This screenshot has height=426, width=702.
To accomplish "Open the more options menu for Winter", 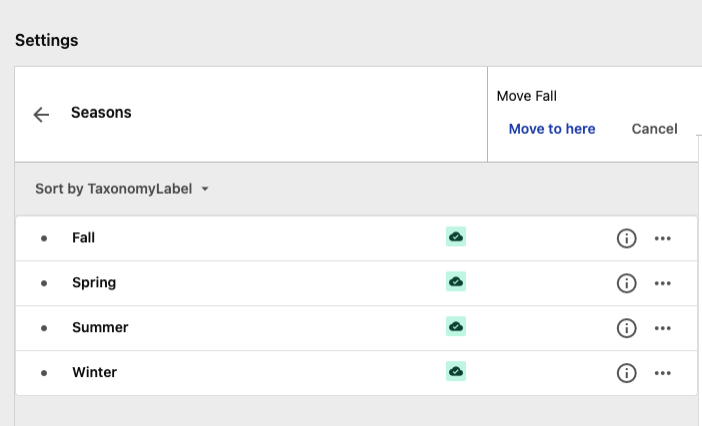I will tap(662, 372).
